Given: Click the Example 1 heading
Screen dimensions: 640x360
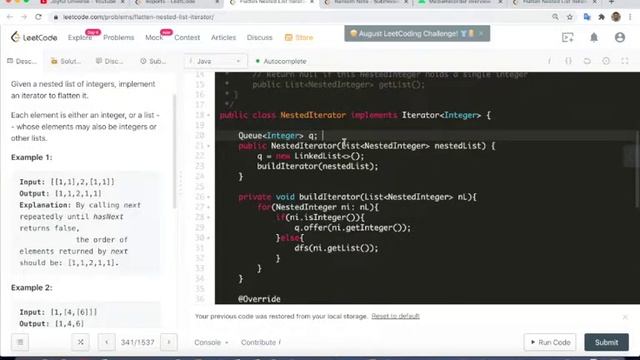Looking at the screenshot, I should tap(31, 158).
